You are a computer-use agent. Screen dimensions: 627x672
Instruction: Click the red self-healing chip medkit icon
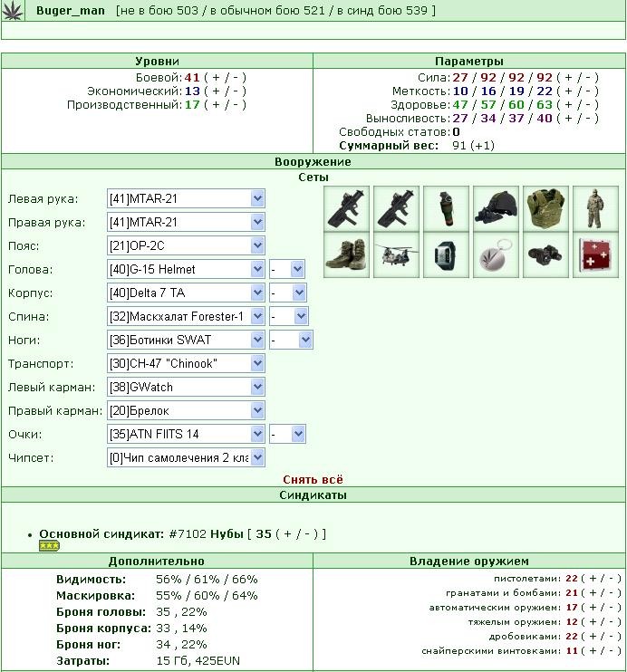tap(595, 255)
